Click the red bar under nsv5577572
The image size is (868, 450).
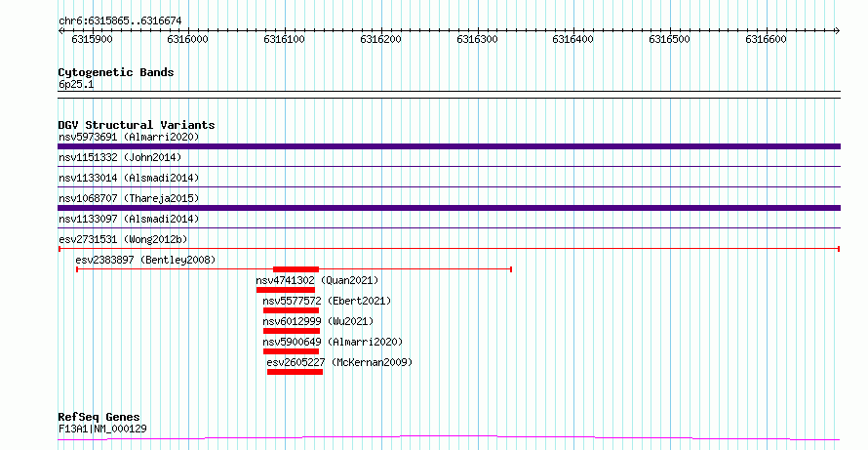pos(292,310)
